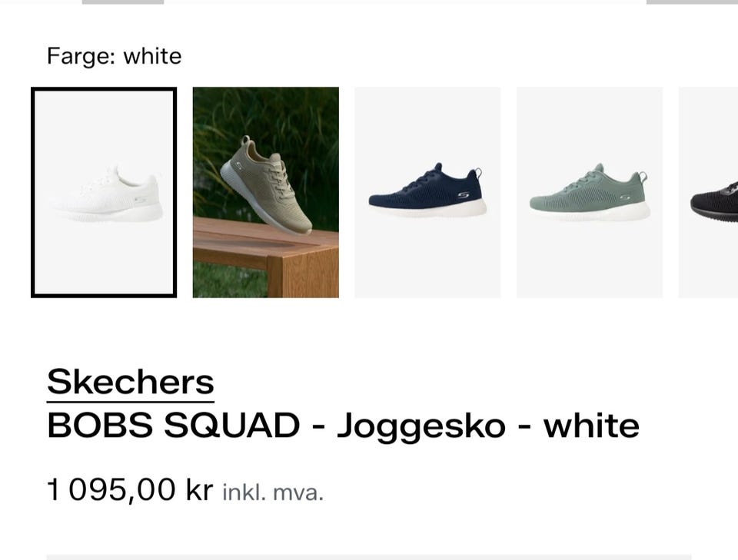Click the word Joggesko in the title
This screenshot has height=560, width=738.
point(421,426)
